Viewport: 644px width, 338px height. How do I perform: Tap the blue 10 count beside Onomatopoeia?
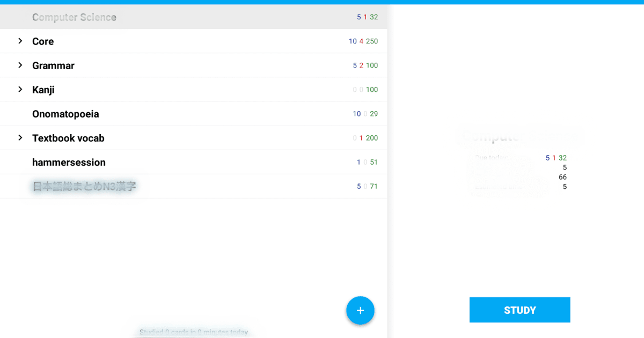click(356, 113)
